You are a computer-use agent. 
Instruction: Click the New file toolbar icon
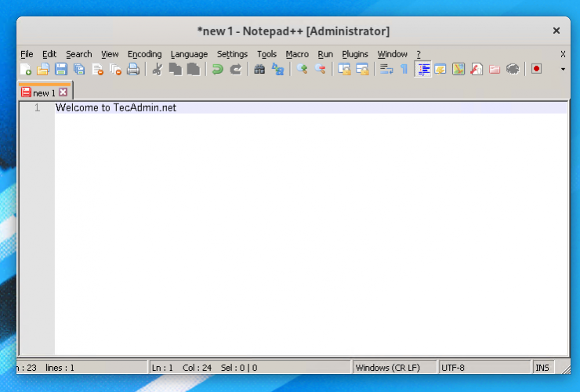[x=26, y=69]
